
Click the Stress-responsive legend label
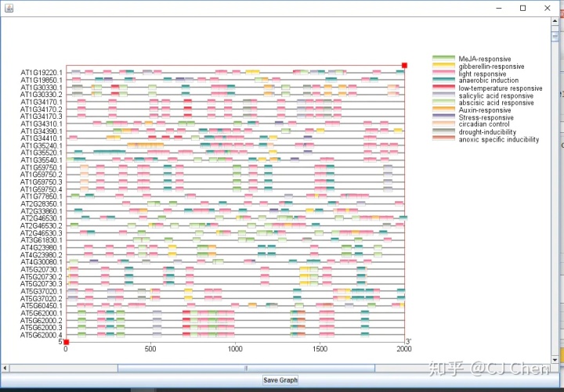point(486,117)
